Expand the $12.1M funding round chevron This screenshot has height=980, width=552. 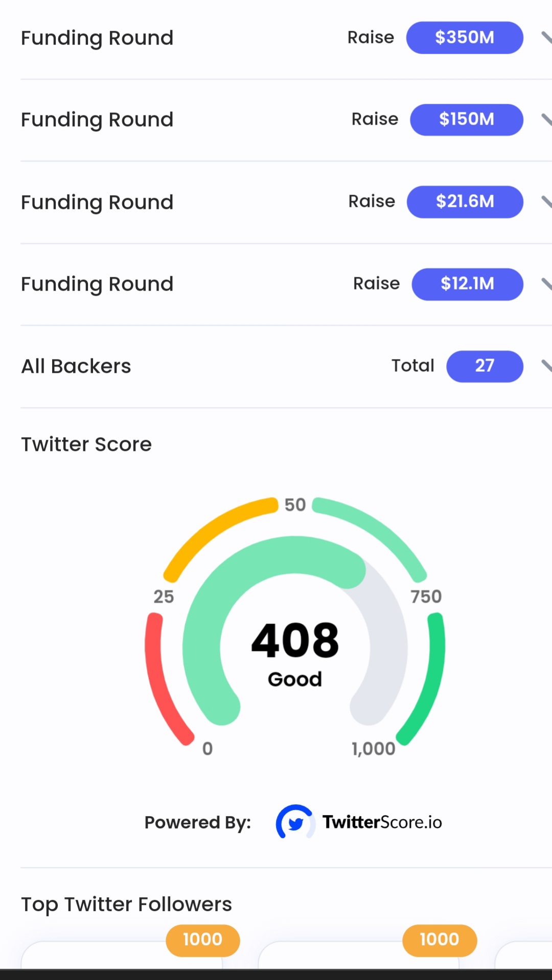(546, 284)
